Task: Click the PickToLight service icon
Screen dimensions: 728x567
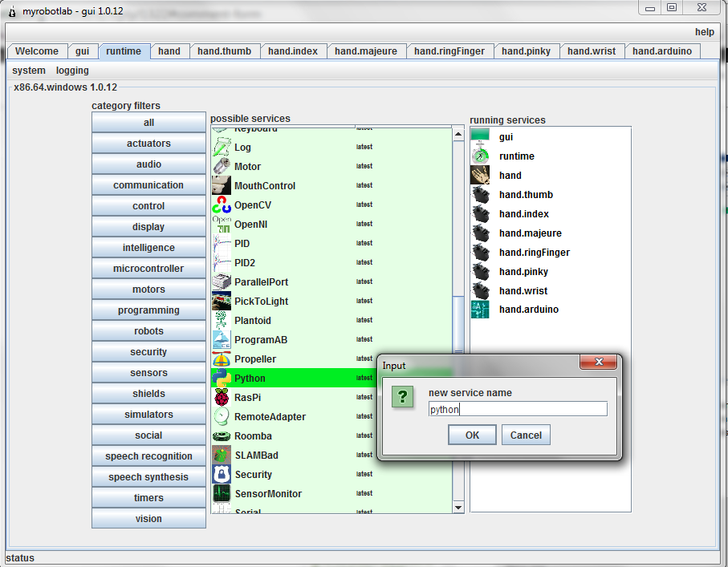Action: pos(222,301)
